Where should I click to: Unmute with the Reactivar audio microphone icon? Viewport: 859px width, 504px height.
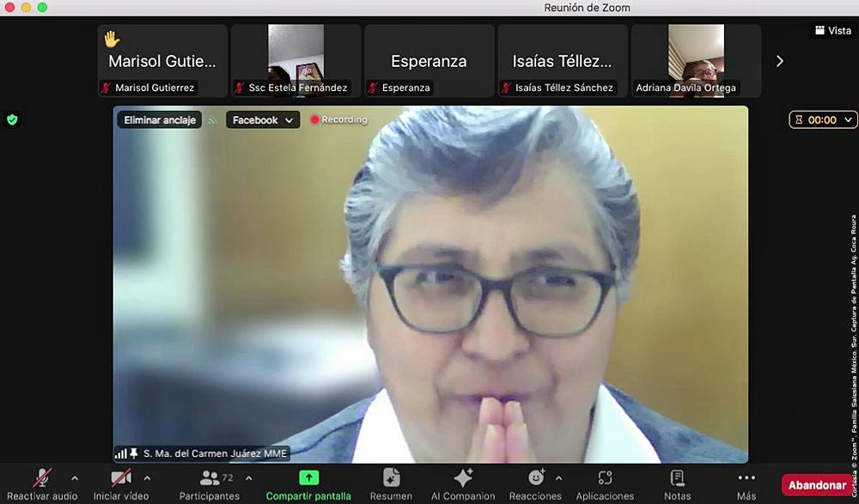pyautogui.click(x=42, y=477)
